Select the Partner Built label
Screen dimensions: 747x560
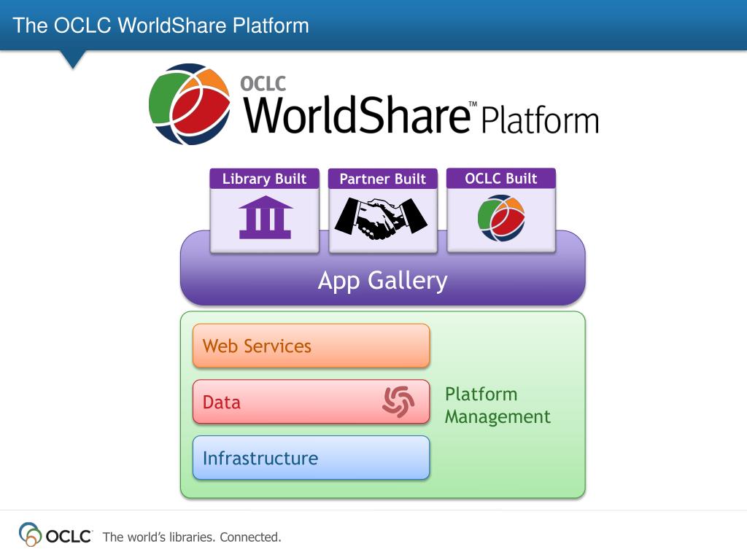[x=382, y=179]
